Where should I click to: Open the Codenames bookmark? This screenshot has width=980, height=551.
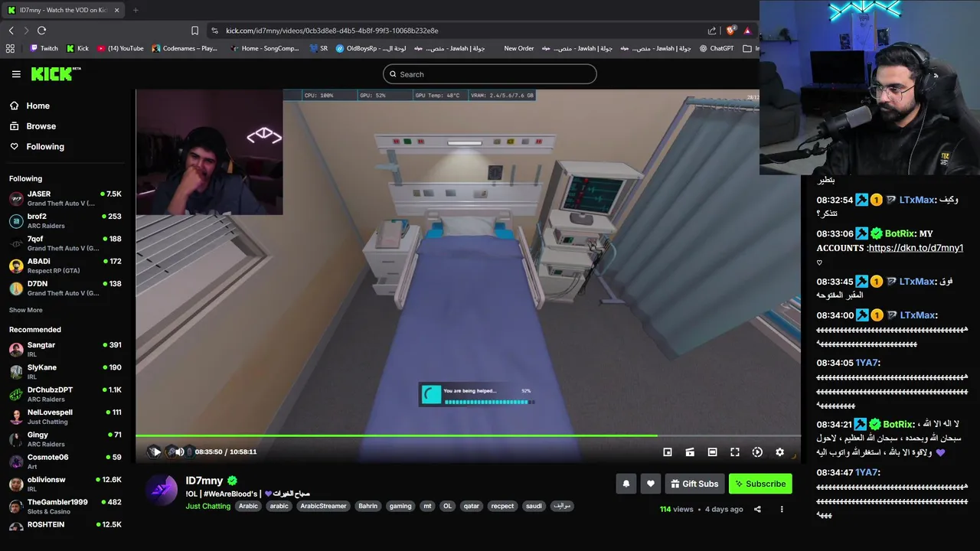coord(185,48)
